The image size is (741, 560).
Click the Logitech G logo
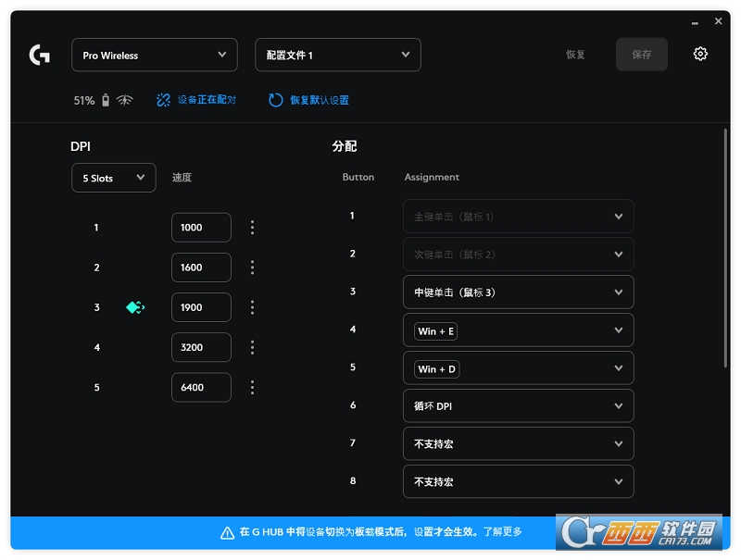coord(39,55)
